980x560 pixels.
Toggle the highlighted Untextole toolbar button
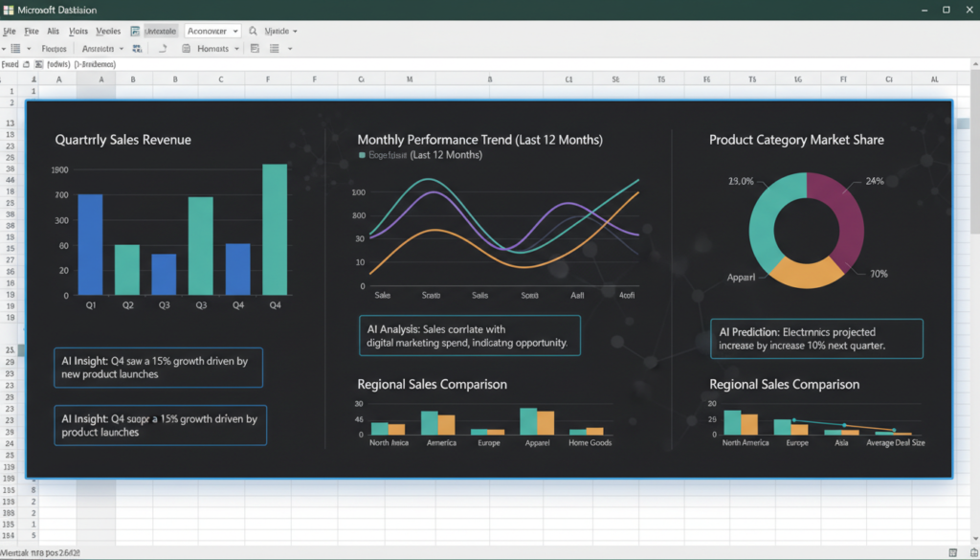[x=160, y=31]
